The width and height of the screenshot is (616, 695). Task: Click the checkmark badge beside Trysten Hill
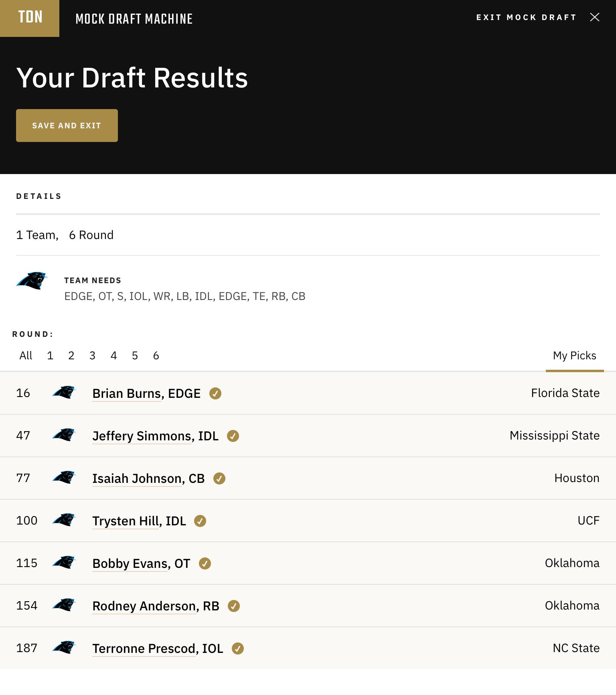click(x=200, y=521)
